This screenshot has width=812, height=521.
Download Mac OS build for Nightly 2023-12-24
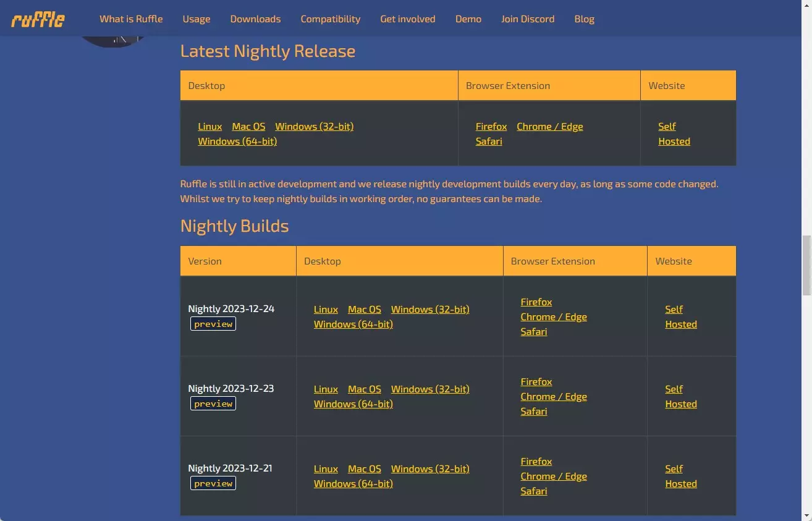[365, 309]
